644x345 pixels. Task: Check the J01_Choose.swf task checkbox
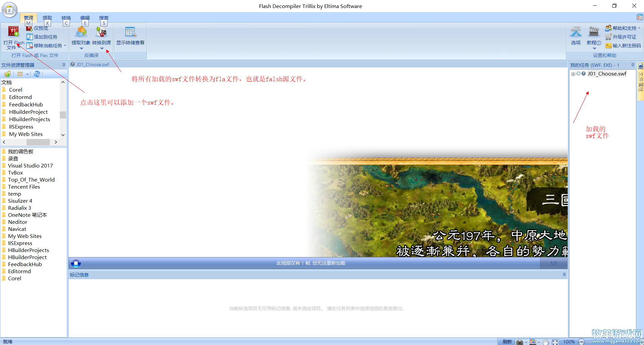[578, 73]
